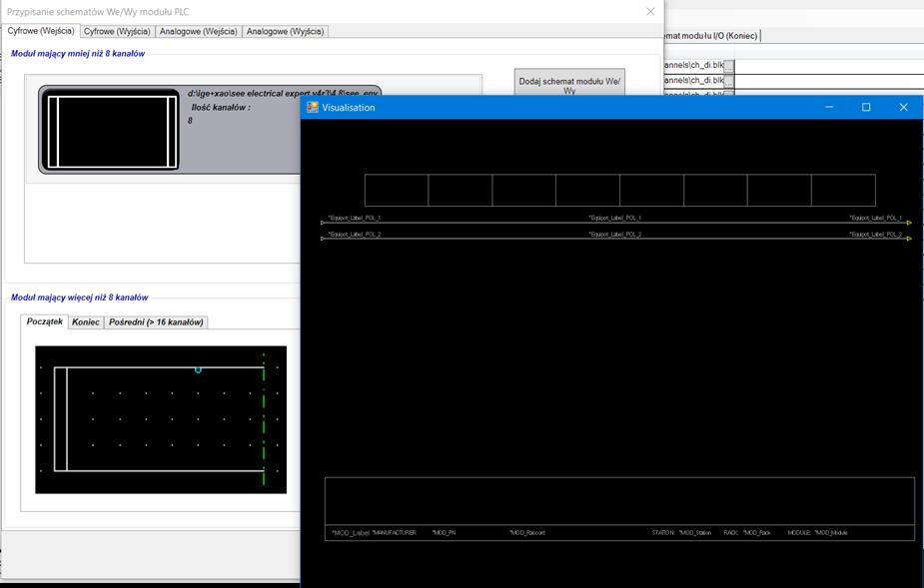Click the MODULE: label in Visualisation
The height and width of the screenshot is (588, 924).
[x=800, y=533]
